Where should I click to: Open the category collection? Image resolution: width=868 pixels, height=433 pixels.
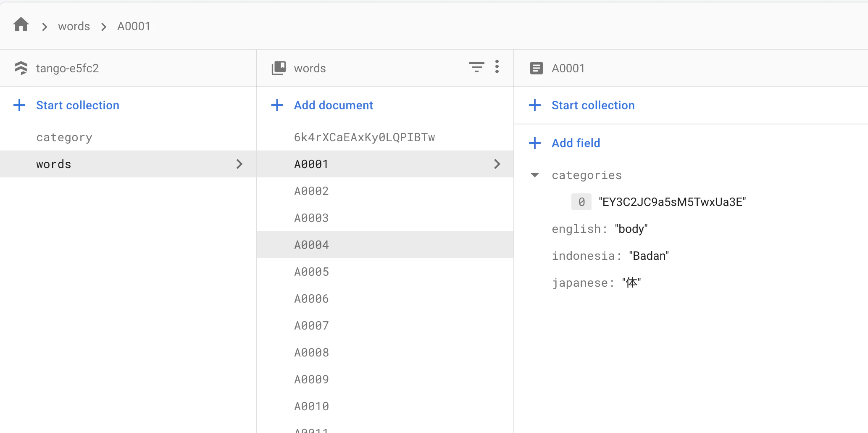point(64,137)
